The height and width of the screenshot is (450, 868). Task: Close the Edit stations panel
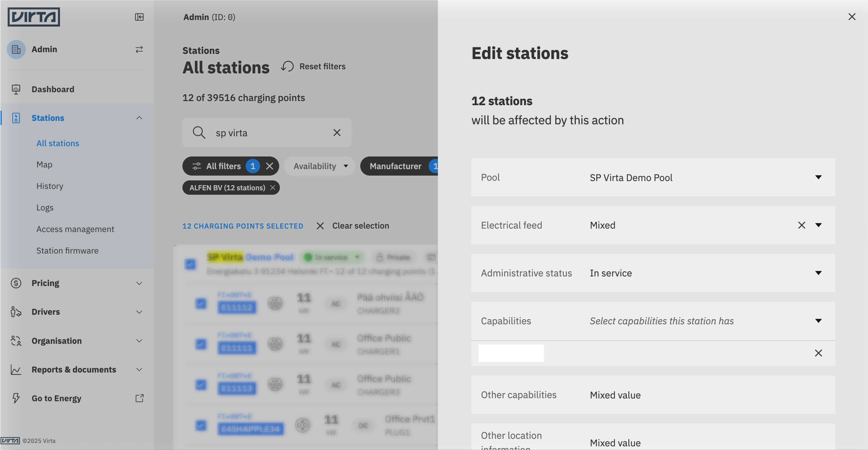(852, 17)
